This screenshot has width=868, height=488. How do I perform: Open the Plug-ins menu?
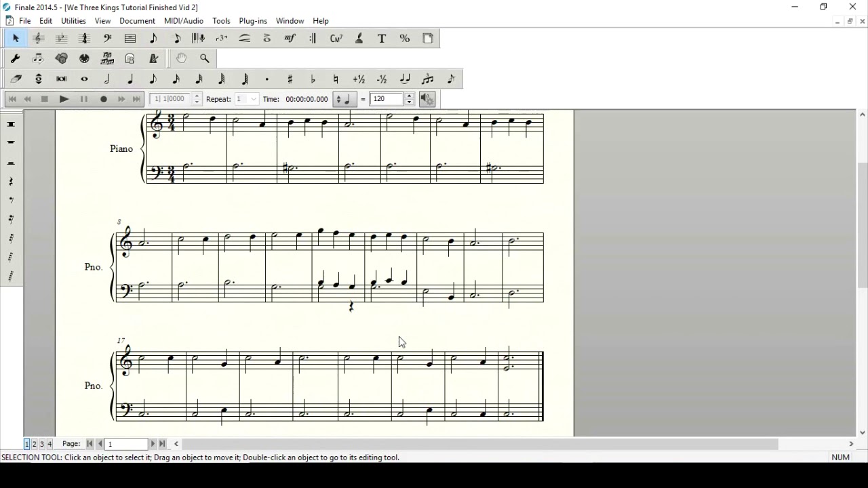coord(253,21)
